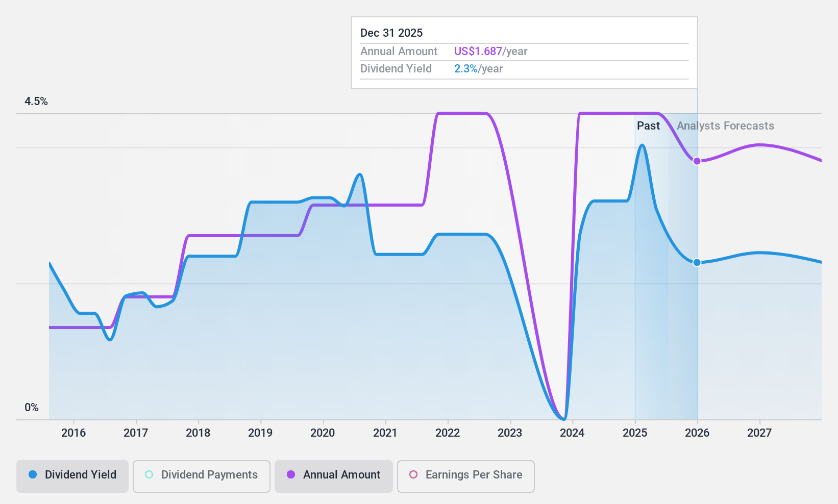Screen dimensions: 838x504
Task: Click the 2027 axis label
Action: (759, 433)
